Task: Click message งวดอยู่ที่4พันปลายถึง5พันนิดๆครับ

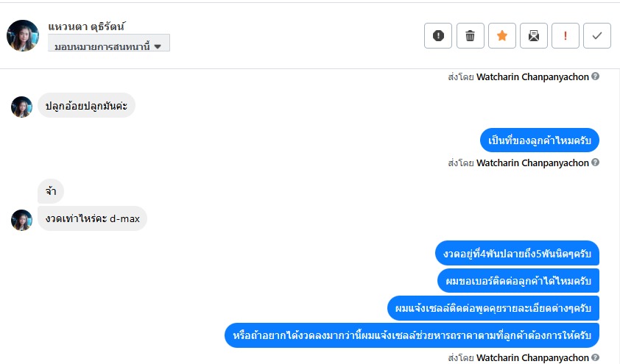Action: coord(516,254)
